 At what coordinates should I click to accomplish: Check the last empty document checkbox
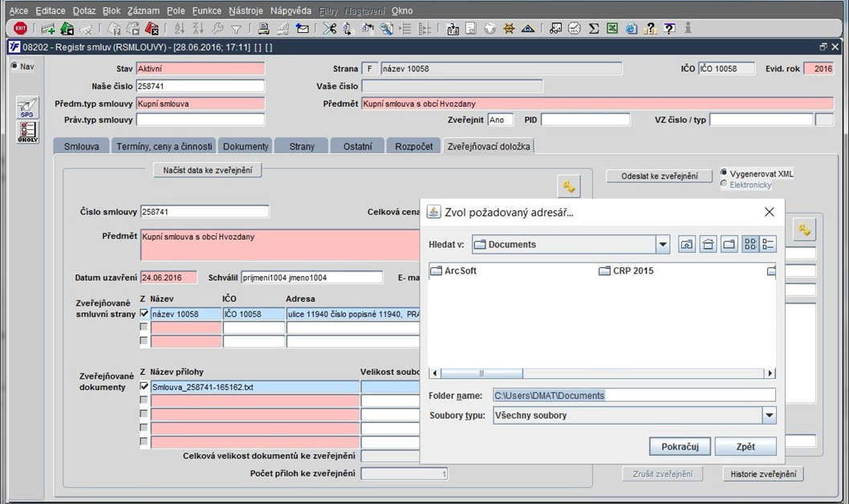[144, 441]
